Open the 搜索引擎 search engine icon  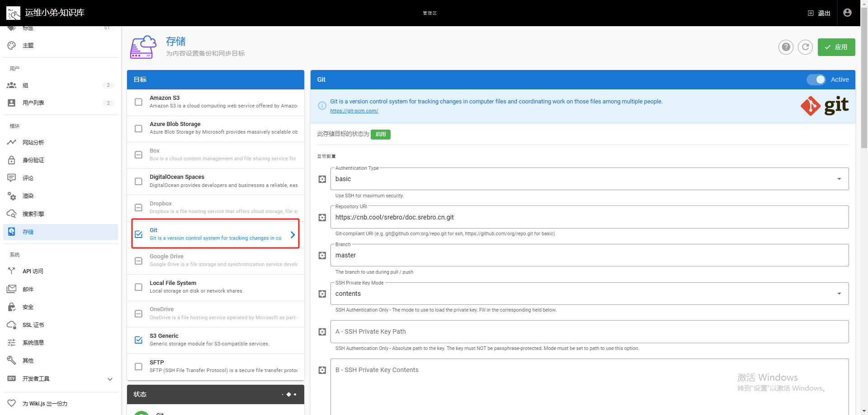click(x=12, y=214)
